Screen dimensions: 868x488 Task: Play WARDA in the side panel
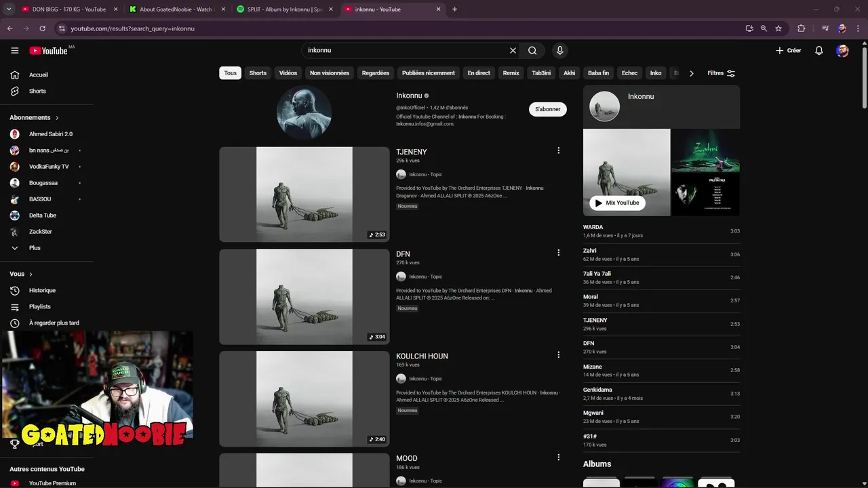pyautogui.click(x=661, y=231)
